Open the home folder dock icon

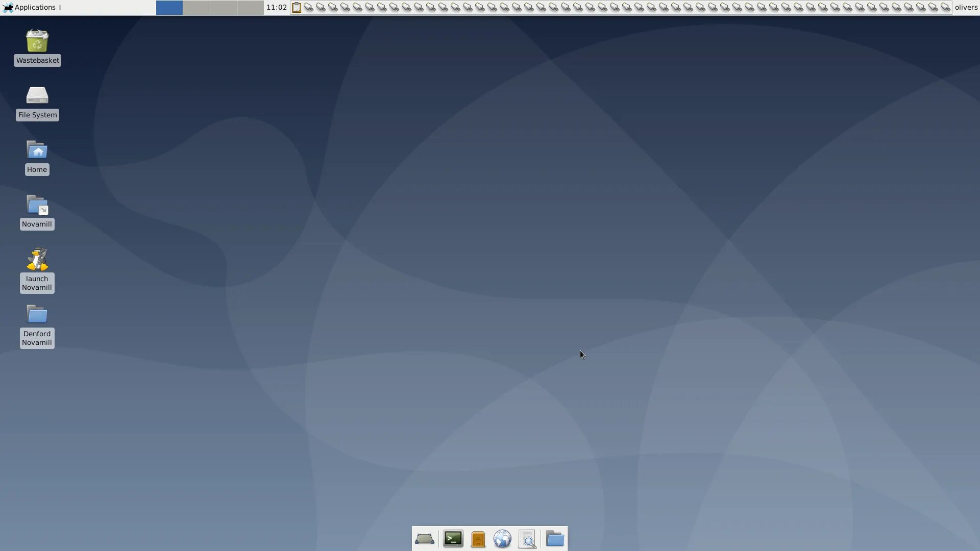(555, 539)
